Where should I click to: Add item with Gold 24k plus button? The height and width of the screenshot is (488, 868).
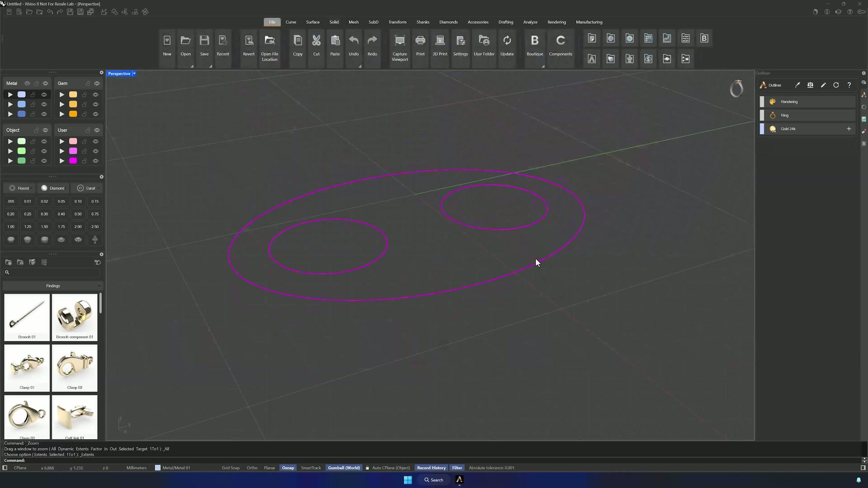[x=849, y=129]
